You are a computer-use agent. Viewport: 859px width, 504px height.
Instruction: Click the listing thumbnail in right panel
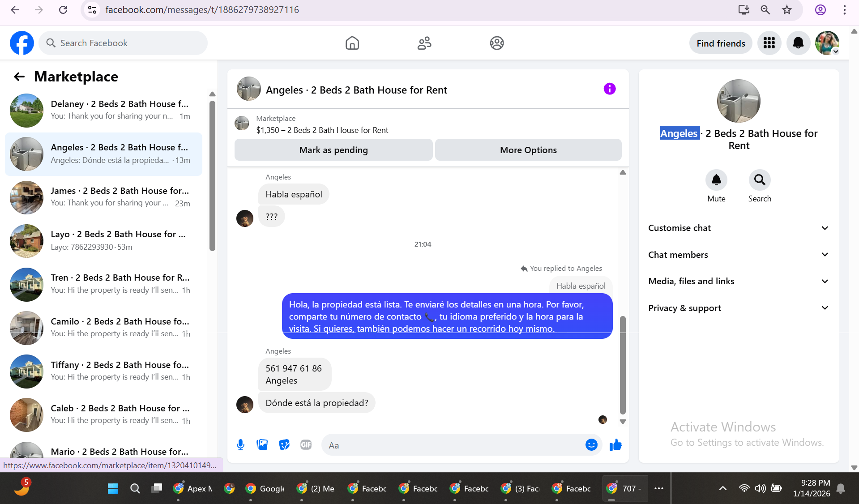point(739,101)
